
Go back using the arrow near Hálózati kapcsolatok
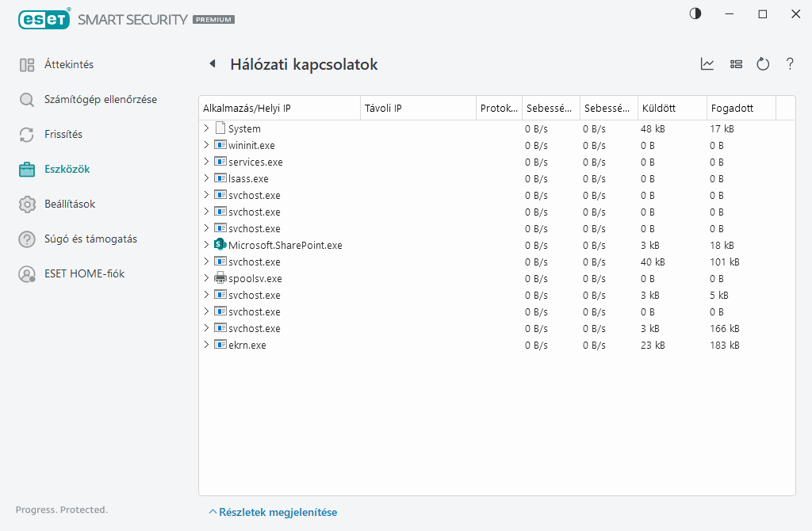click(213, 64)
